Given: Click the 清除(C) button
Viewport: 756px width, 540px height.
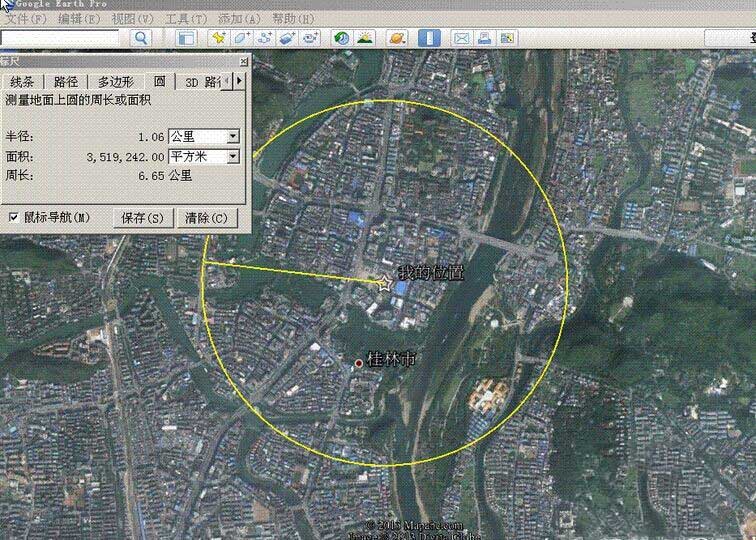Looking at the screenshot, I should pos(207,218).
